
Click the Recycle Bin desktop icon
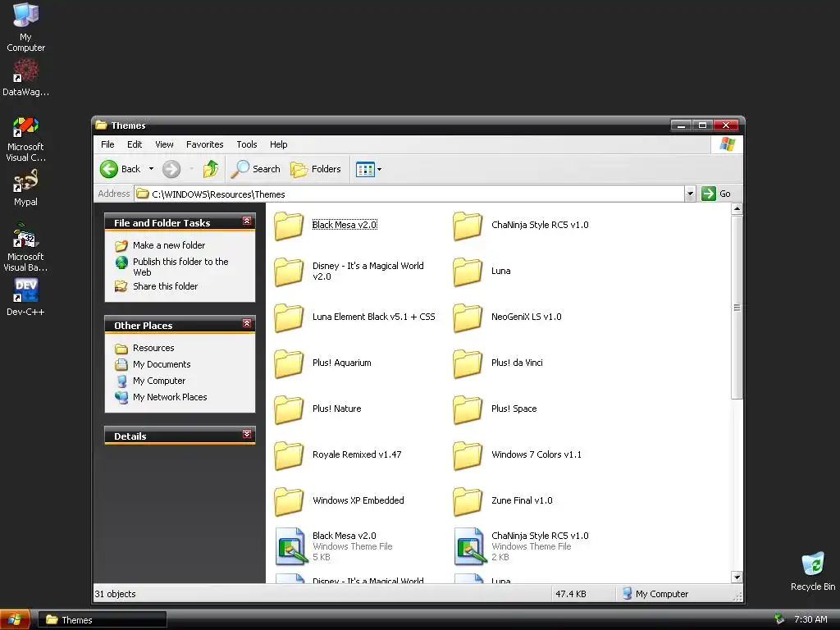pyautogui.click(x=813, y=571)
